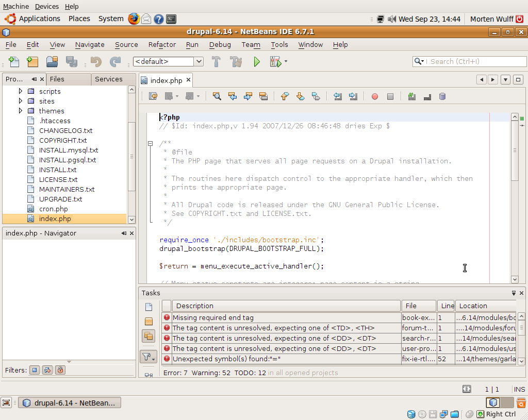The height and width of the screenshot is (420, 528).
Task: Click Clean and Build Project icon
Action: 236,62
